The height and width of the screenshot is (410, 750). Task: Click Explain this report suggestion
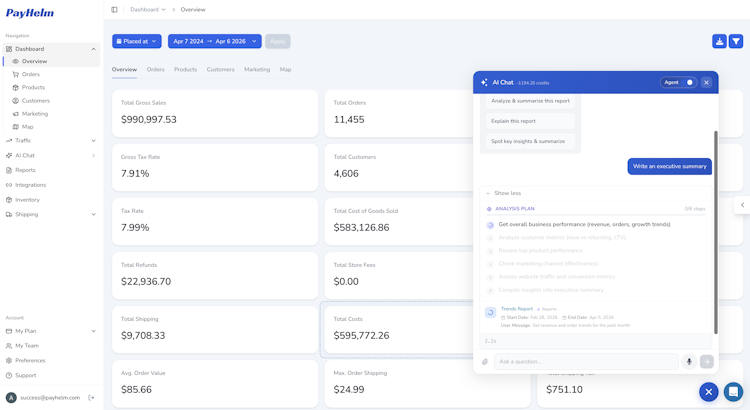click(x=530, y=121)
